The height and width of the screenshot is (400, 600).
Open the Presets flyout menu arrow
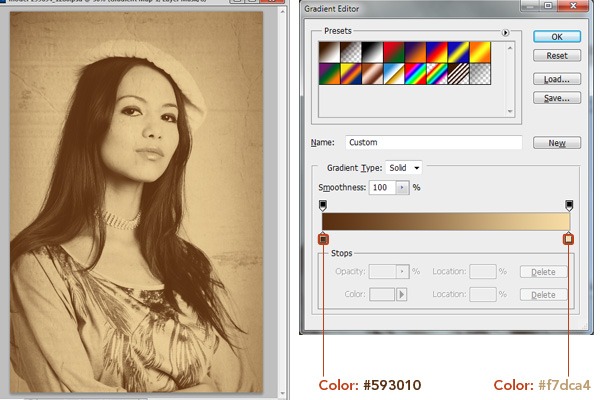[x=505, y=33]
